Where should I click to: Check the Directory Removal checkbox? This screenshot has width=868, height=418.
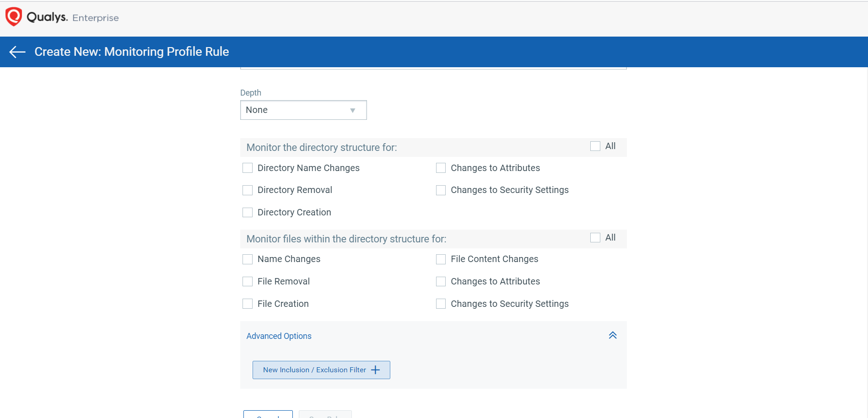pyautogui.click(x=248, y=190)
